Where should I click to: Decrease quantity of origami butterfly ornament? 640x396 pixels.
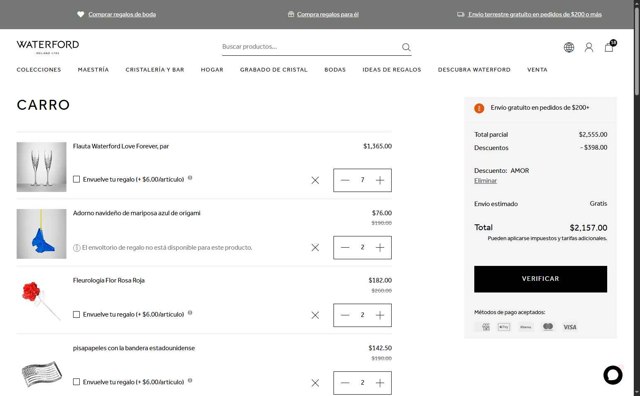coord(345,247)
